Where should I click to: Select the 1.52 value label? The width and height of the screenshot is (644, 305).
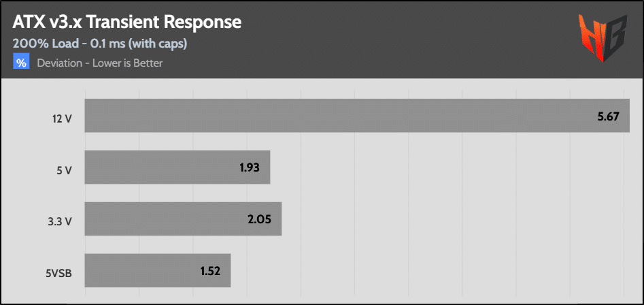tap(211, 271)
